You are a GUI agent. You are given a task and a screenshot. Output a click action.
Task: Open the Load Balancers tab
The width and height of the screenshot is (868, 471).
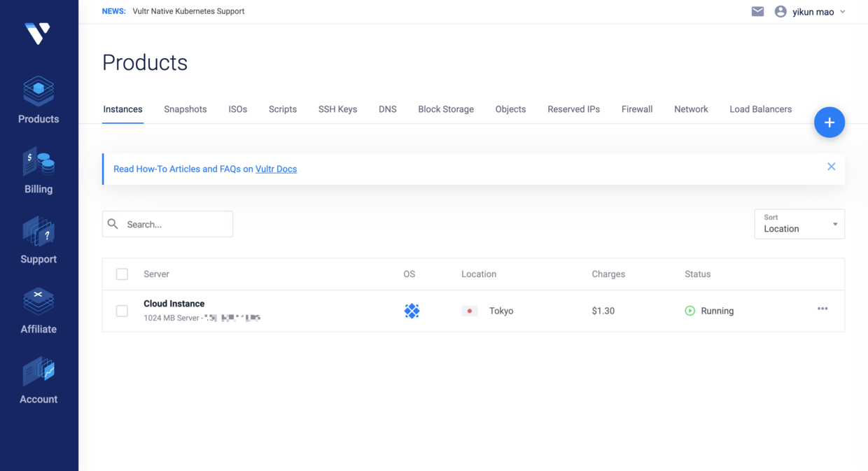click(x=760, y=109)
